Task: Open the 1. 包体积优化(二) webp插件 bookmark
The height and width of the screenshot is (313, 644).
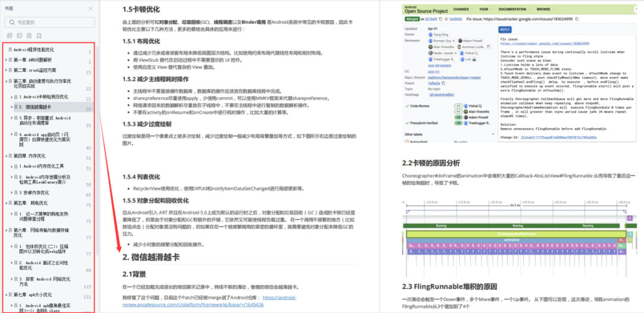Action: pyautogui.click(x=44, y=249)
